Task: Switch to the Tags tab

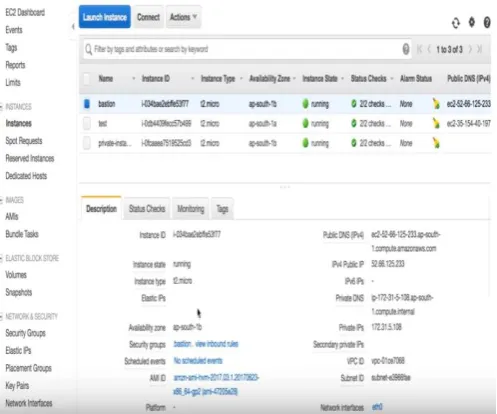Action: 222,209
